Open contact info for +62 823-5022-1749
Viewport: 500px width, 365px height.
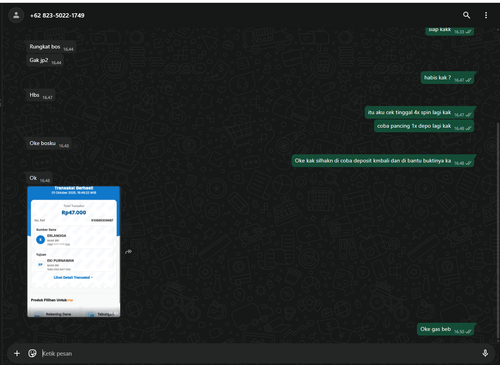click(x=57, y=15)
